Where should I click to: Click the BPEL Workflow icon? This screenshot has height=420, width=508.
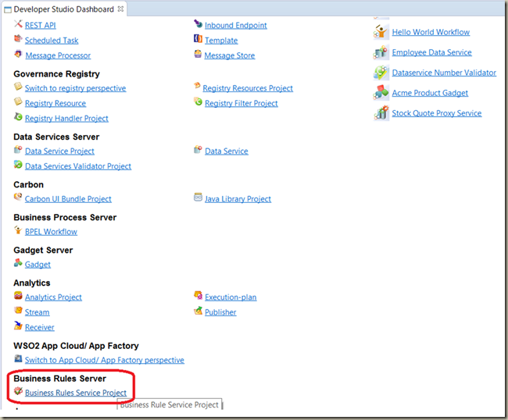click(18, 230)
